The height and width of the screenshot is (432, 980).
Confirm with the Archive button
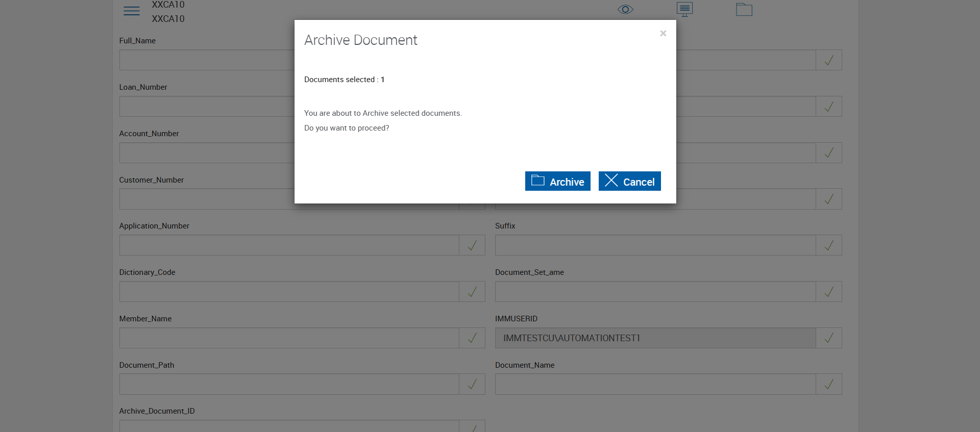pos(557,181)
